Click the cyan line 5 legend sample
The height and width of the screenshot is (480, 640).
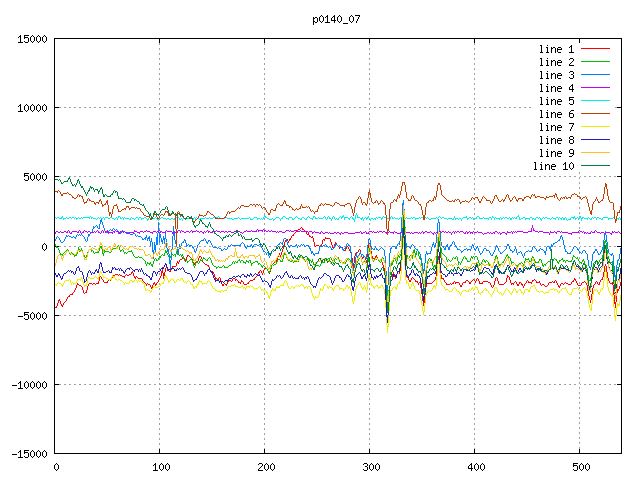tap(595, 101)
